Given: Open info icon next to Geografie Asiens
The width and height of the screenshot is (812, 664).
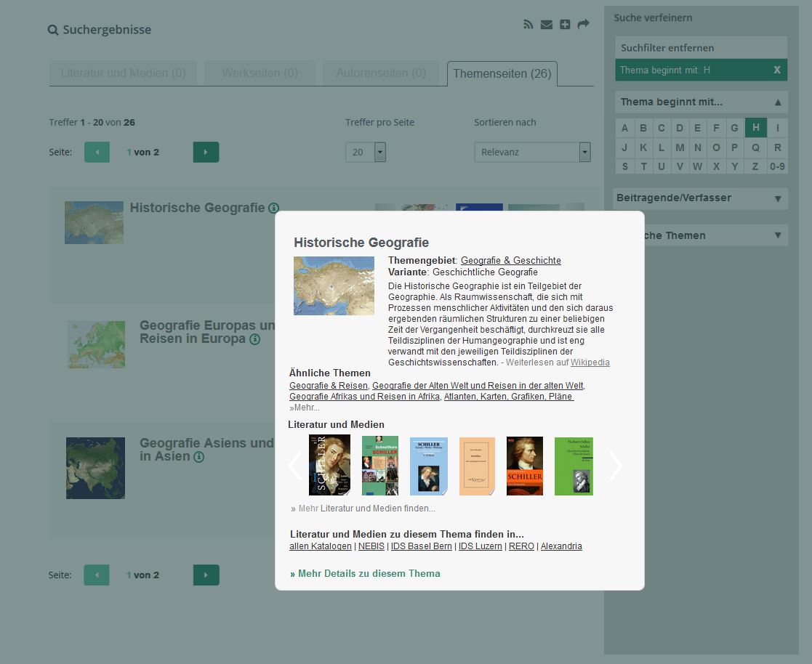Looking at the screenshot, I should [x=199, y=457].
